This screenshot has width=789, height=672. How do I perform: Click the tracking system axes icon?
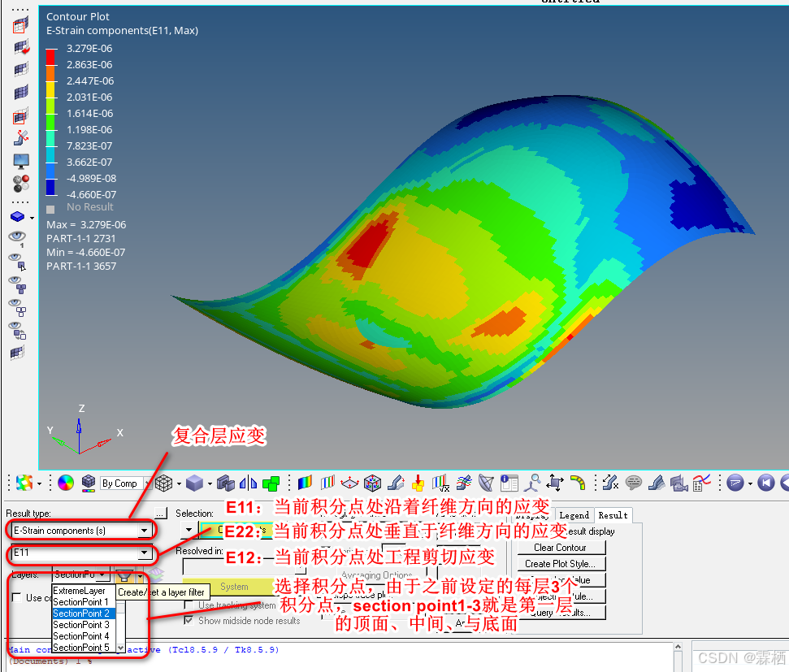pos(554,483)
